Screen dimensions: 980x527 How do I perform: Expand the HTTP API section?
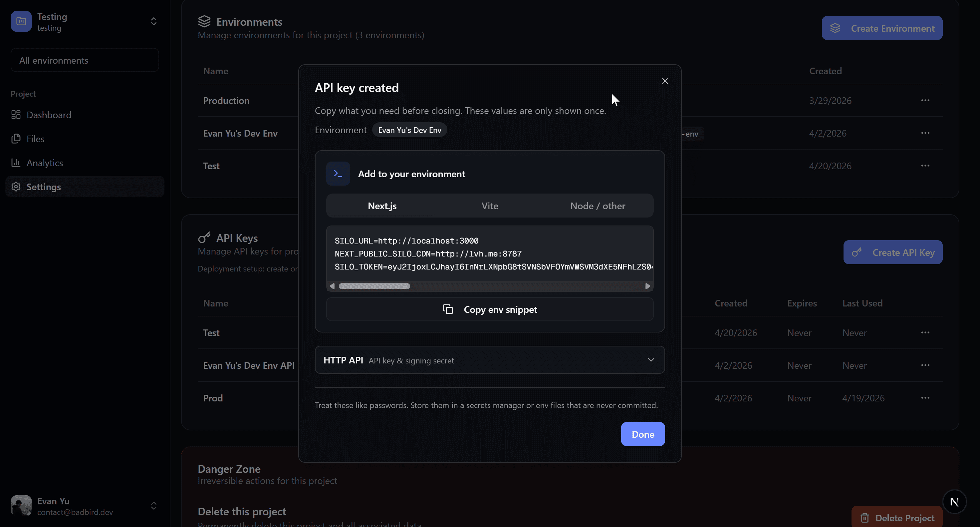tap(490, 360)
